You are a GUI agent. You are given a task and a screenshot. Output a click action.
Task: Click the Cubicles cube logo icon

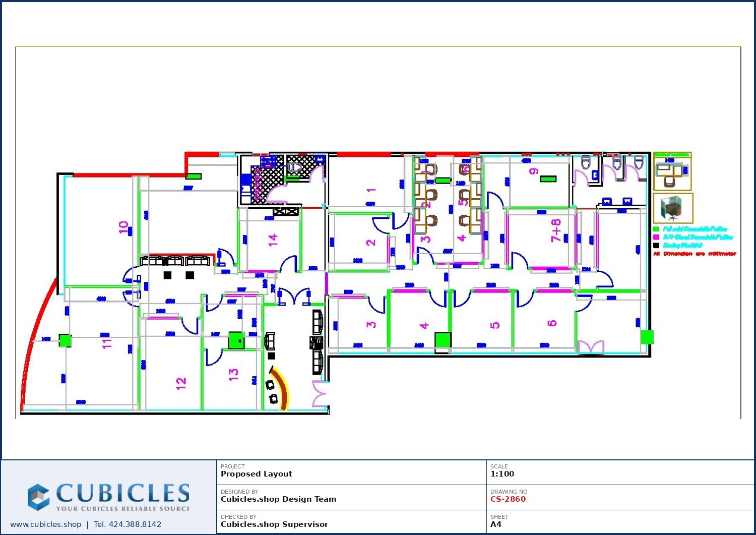tap(38, 497)
